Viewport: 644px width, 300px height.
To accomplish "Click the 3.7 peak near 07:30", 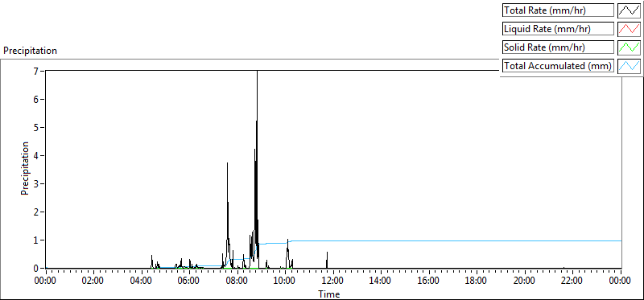I will (x=227, y=164).
